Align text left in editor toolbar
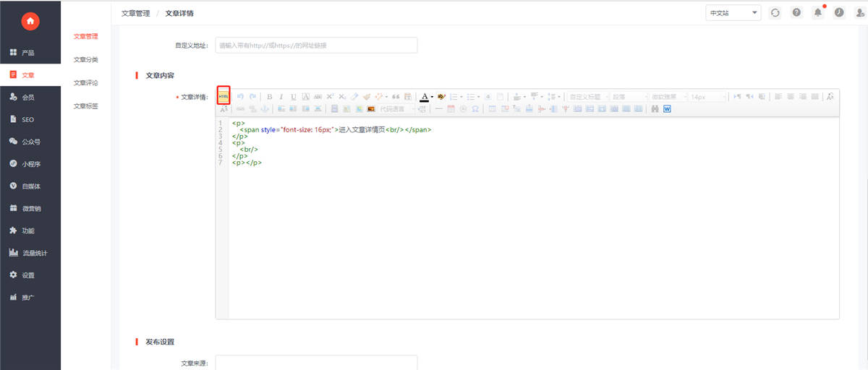This screenshot has height=370, width=868. 778,96
